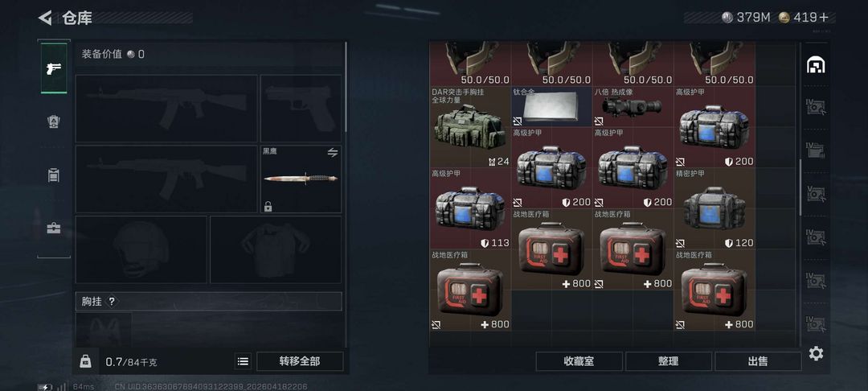Select the main stash home icon on right
Image resolution: width=868 pixels, height=391 pixels.
point(816,65)
